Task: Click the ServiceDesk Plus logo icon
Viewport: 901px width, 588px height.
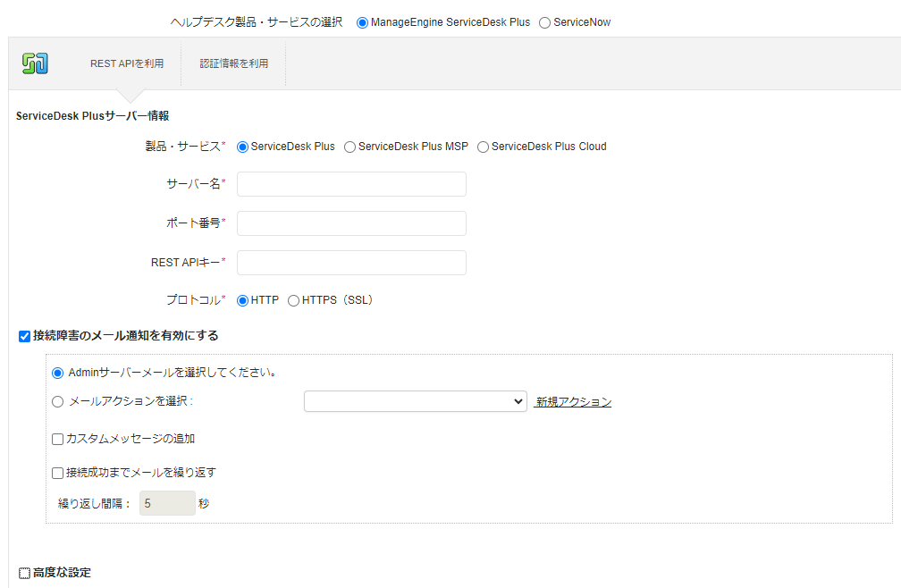Action: [x=35, y=63]
